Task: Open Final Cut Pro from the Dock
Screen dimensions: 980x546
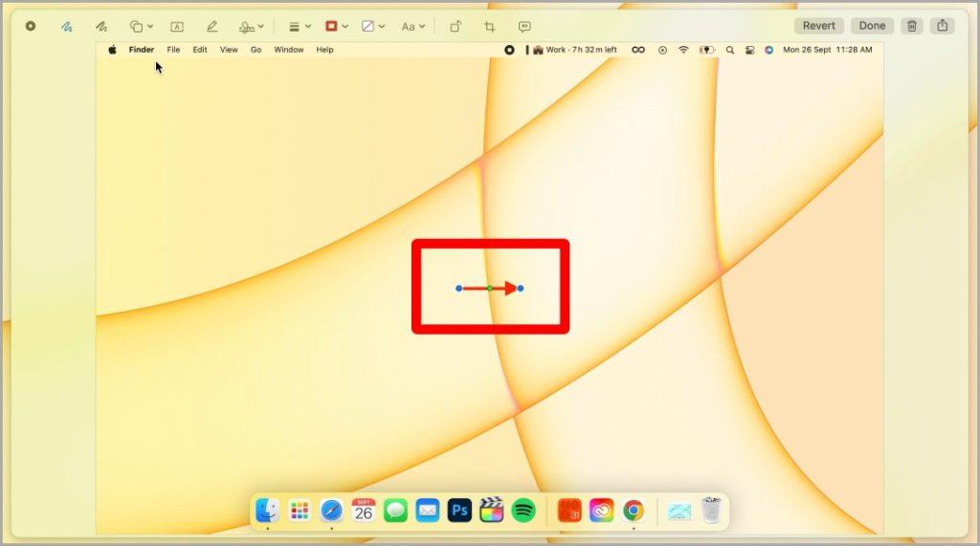Action: (x=491, y=510)
